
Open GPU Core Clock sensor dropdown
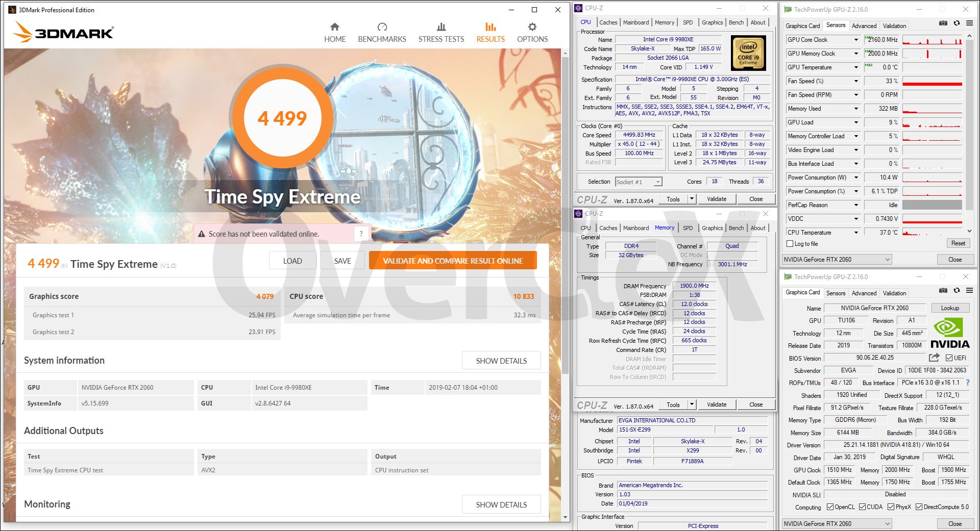[x=856, y=40]
